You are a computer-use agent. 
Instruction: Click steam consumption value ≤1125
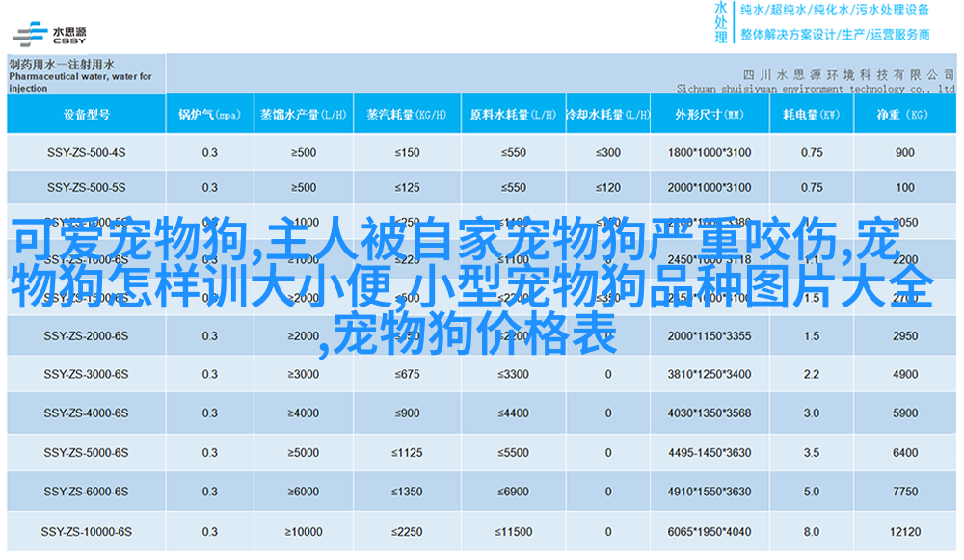(407, 452)
